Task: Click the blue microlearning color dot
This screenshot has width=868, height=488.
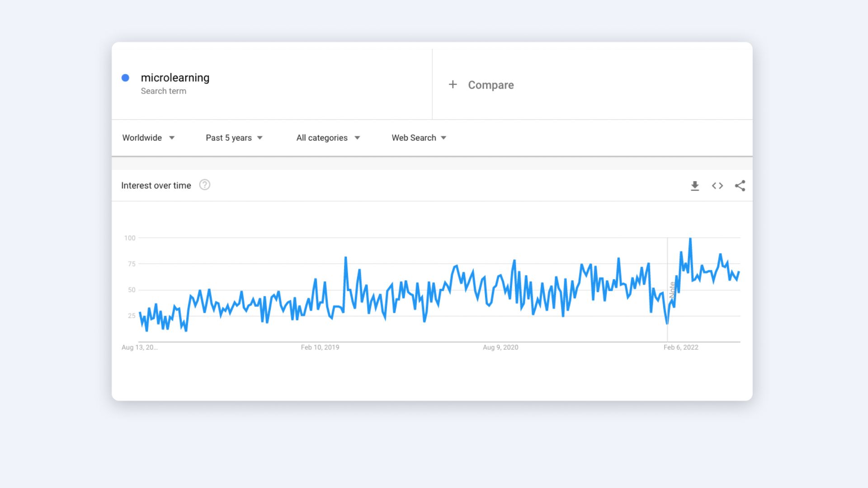Action: 126,78
